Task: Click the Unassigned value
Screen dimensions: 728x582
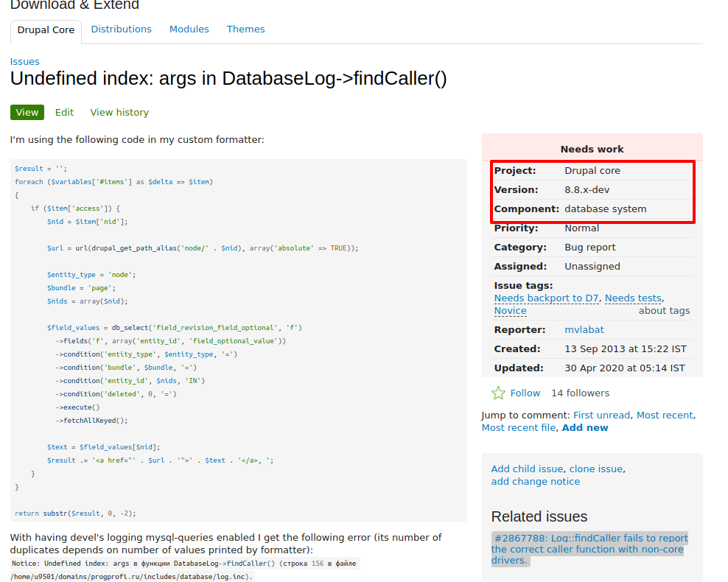Action: tap(592, 266)
